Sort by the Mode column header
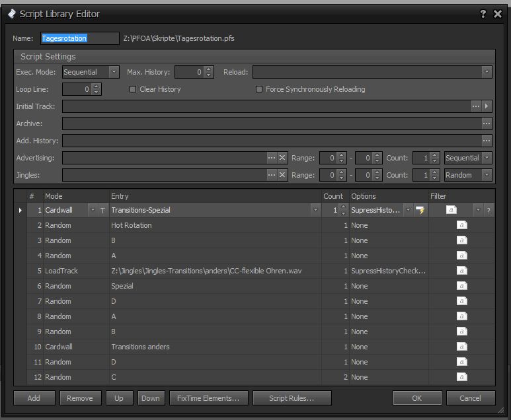Viewport: 511px width, 420px height. point(76,196)
